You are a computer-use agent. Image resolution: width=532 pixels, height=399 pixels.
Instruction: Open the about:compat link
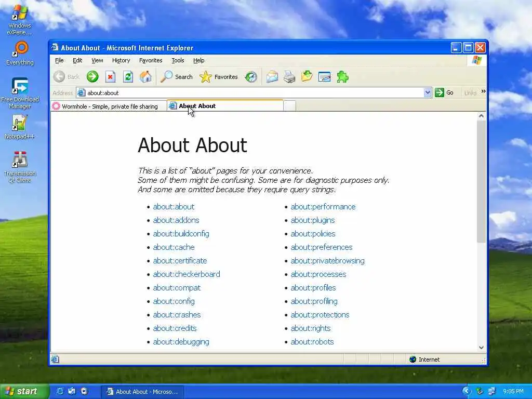coord(177,288)
